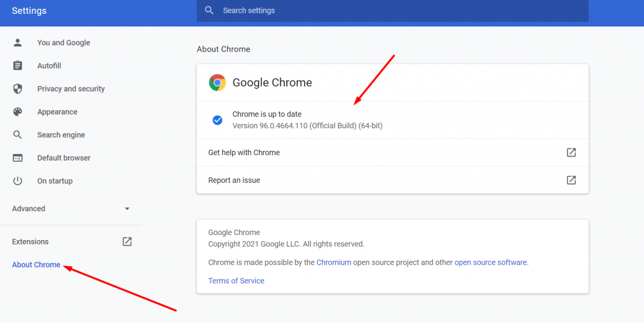Click the Autofill clipboard icon
This screenshot has width=644, height=323.
click(x=18, y=66)
